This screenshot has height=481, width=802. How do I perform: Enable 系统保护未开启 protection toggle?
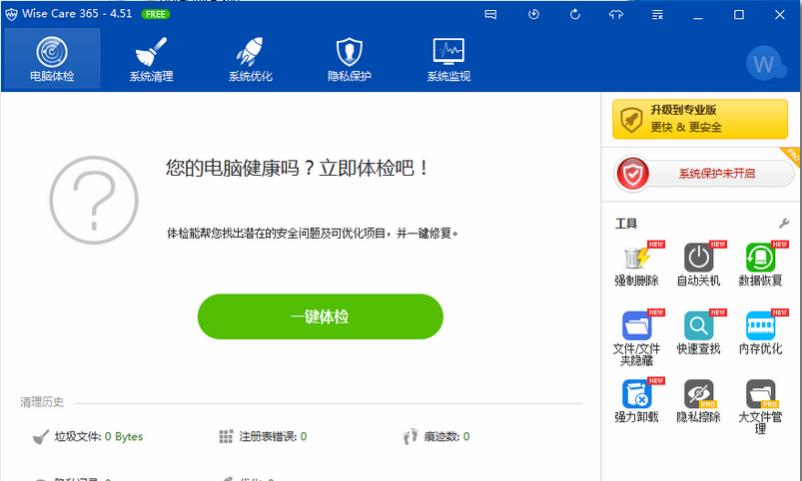click(704, 173)
